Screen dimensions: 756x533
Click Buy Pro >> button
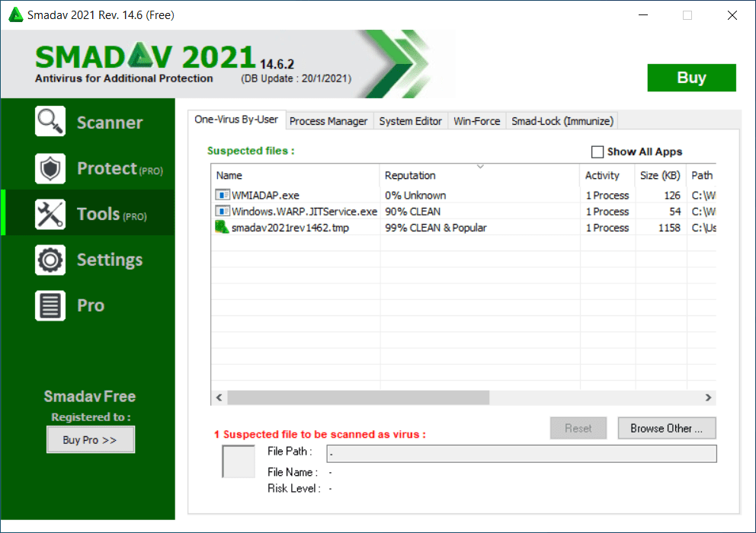91,439
